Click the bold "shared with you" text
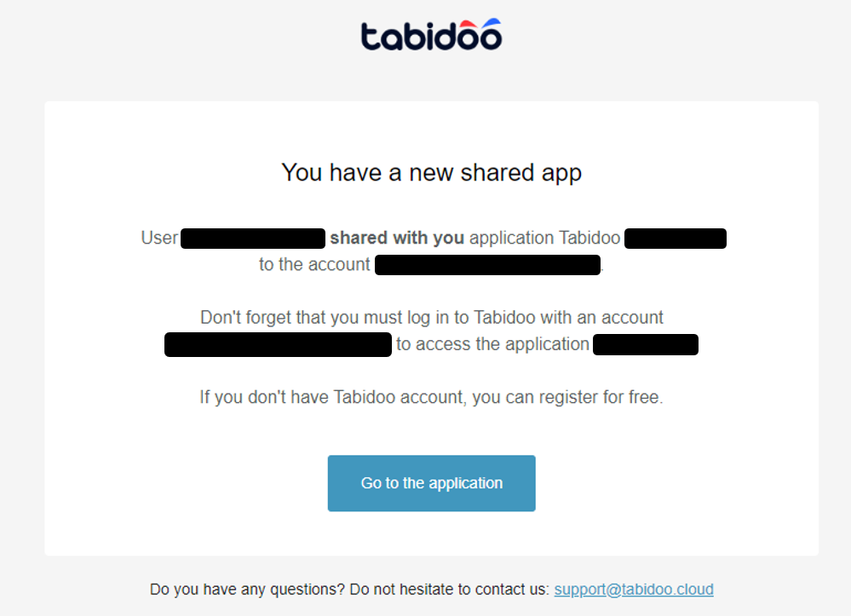The height and width of the screenshot is (616, 851). [x=397, y=238]
